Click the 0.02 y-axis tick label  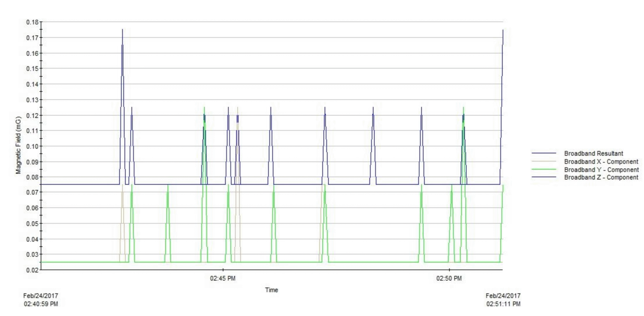coord(32,270)
